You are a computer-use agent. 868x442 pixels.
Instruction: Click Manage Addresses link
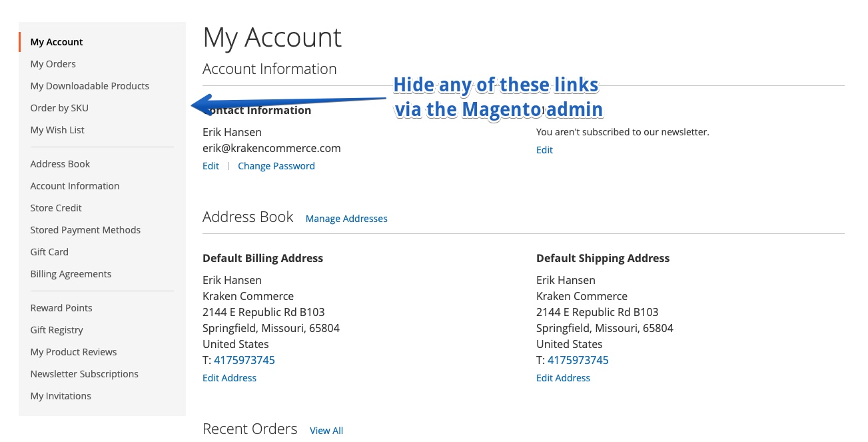tap(346, 219)
